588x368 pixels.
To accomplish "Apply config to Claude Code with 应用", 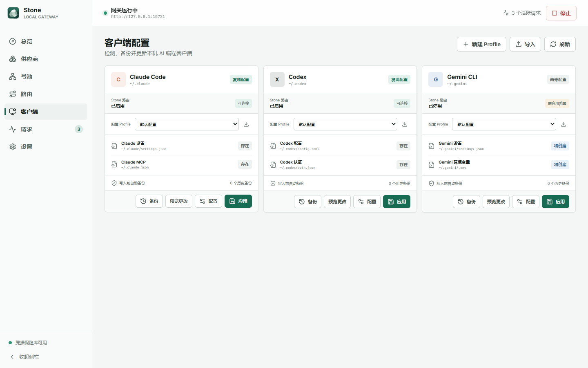I will tap(238, 201).
